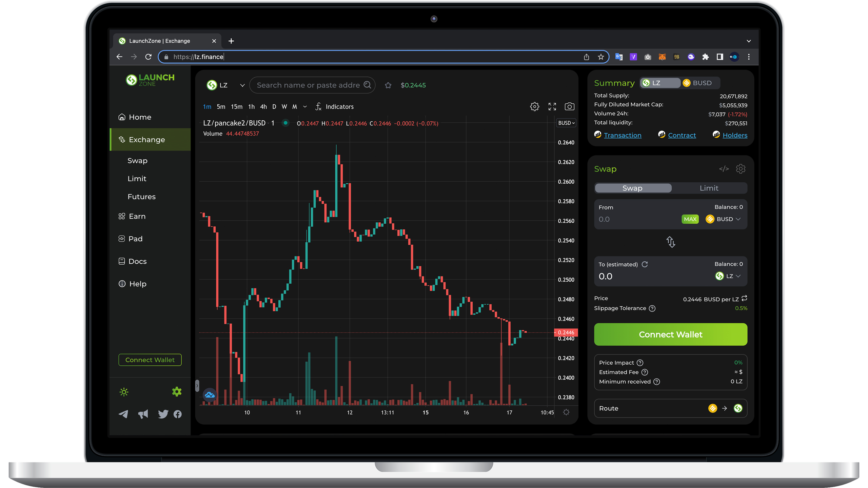Click the MAX amount button
The height and width of the screenshot is (488, 868).
[x=690, y=219]
